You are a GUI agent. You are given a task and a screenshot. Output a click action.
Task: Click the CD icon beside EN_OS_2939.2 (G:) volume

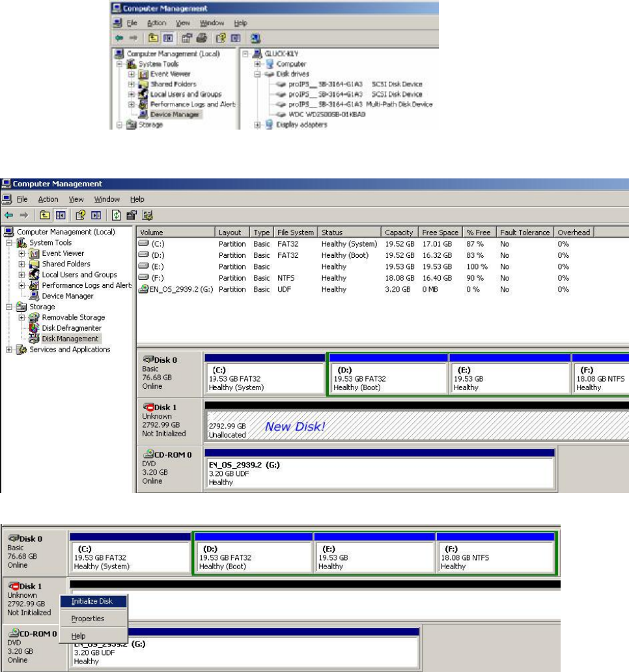point(143,289)
